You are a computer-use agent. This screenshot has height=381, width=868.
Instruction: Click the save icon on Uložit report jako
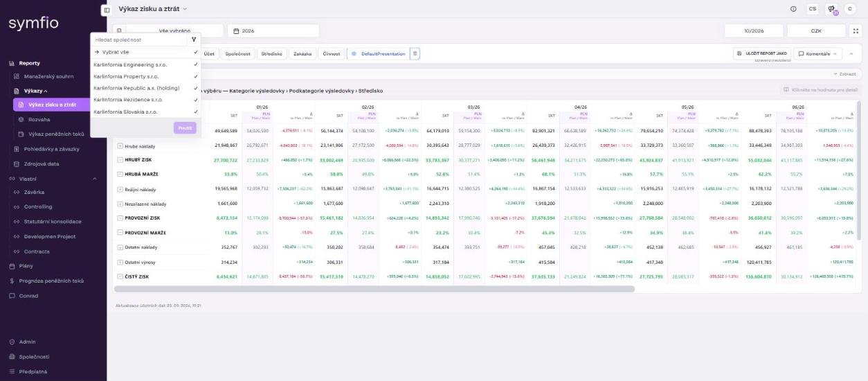tap(739, 53)
